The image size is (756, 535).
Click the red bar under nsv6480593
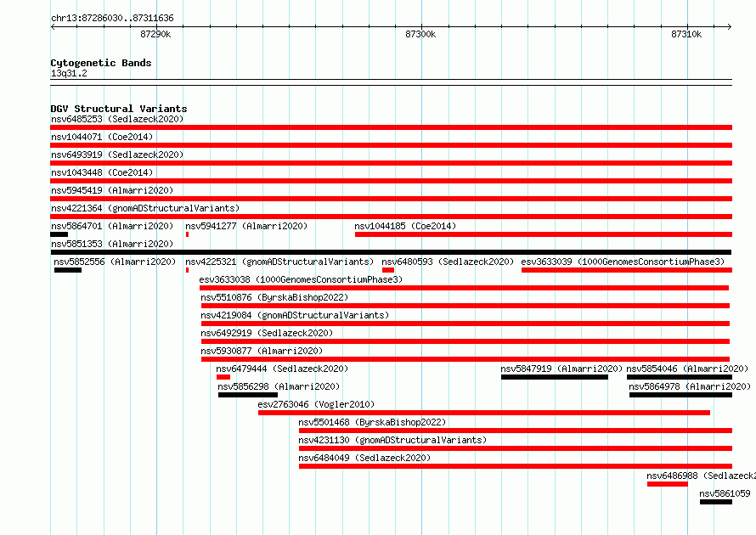click(x=388, y=270)
